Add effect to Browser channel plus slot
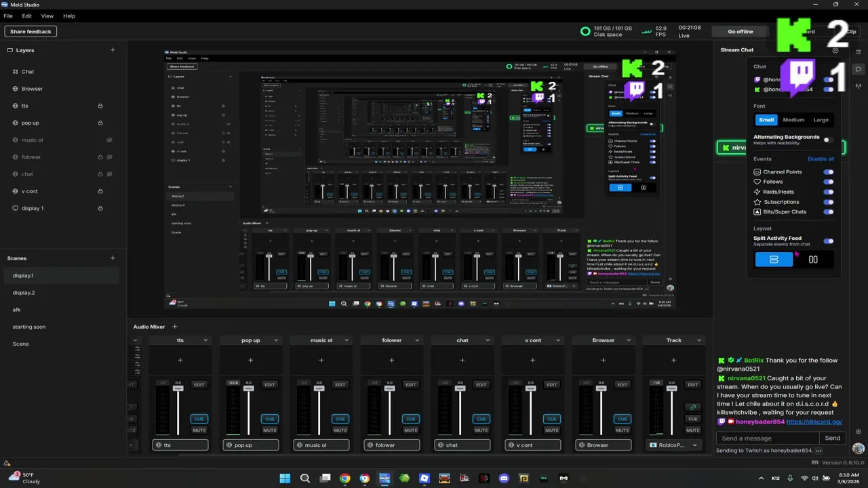Viewport: 868px width, 488px height. pos(603,361)
